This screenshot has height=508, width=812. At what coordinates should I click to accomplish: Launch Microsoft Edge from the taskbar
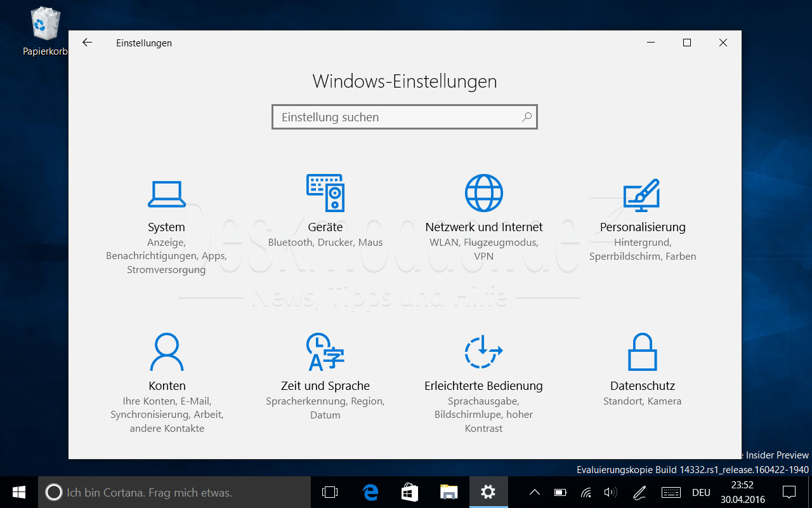(x=370, y=492)
